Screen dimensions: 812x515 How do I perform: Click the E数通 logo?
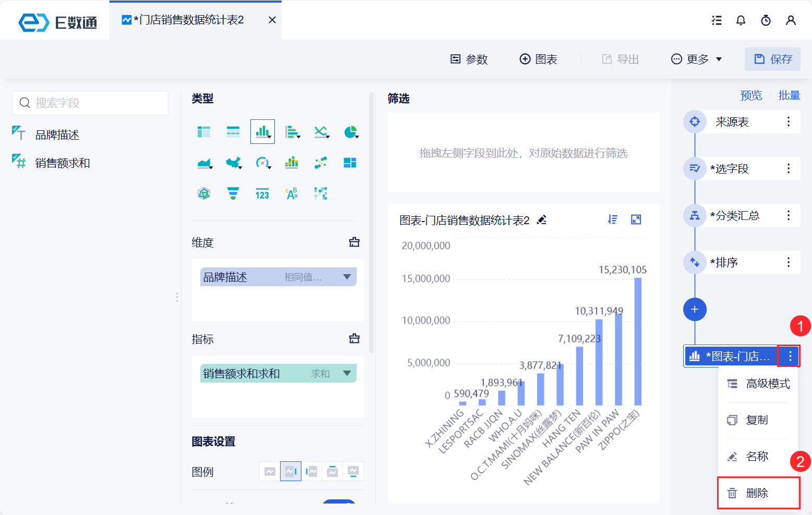pyautogui.click(x=57, y=22)
